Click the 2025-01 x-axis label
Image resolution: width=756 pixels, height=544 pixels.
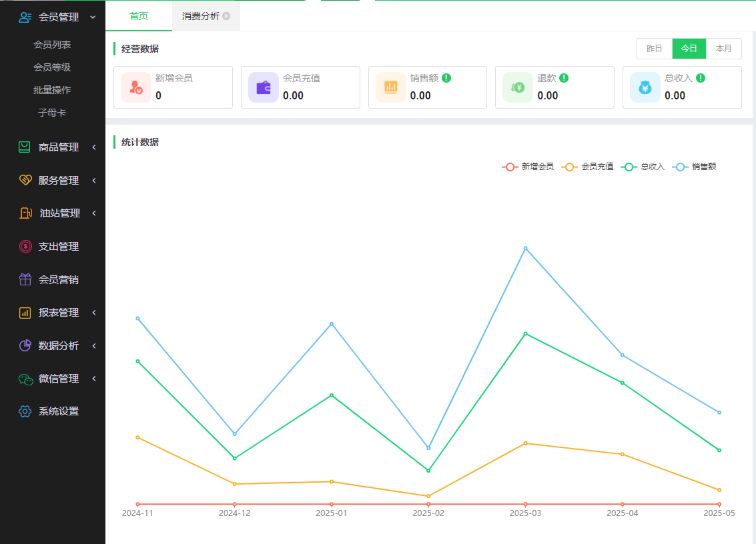click(331, 513)
